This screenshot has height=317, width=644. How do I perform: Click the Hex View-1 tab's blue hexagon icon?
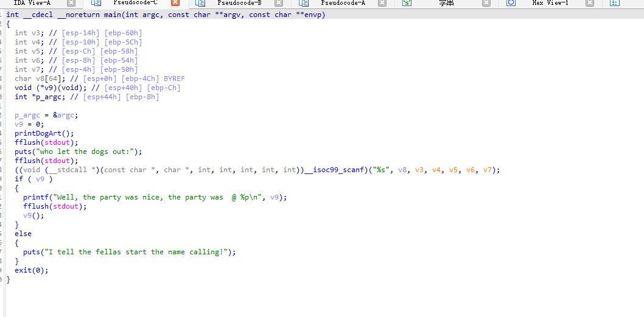pyautogui.click(x=511, y=3)
